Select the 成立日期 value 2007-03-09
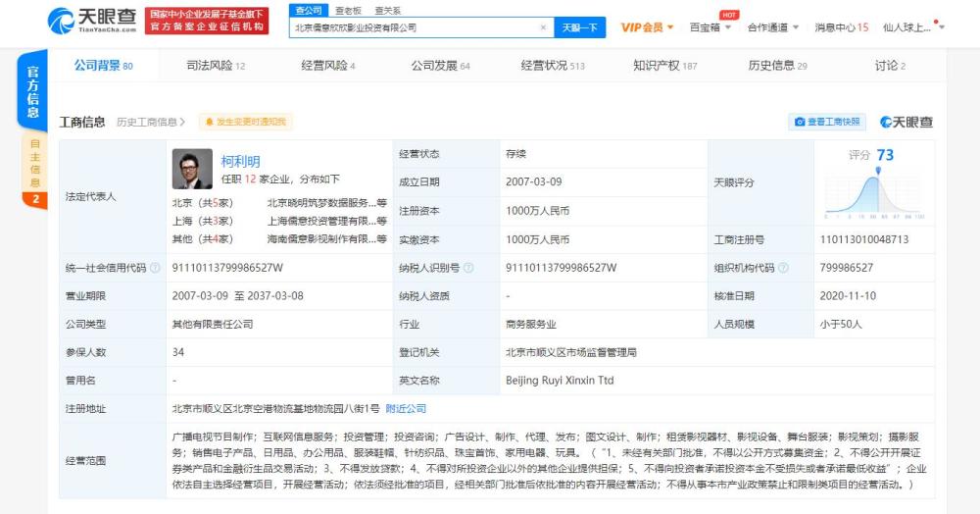The height and width of the screenshot is (514, 980). (534, 182)
